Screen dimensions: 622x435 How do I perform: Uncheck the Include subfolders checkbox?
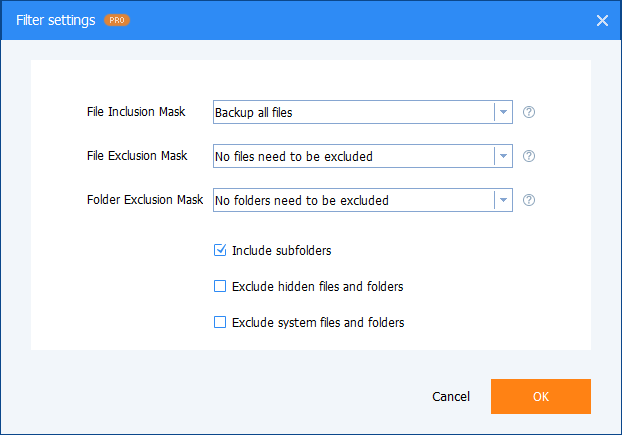pos(221,250)
